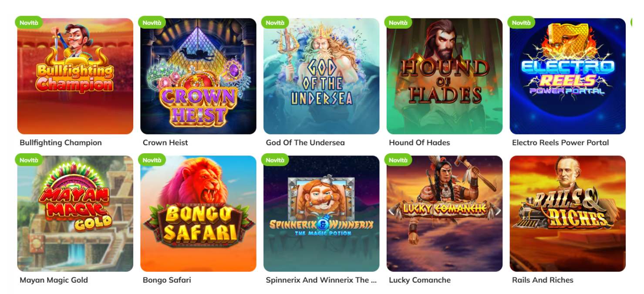Open the Bongo Safari lion thumbnail

(x=198, y=214)
